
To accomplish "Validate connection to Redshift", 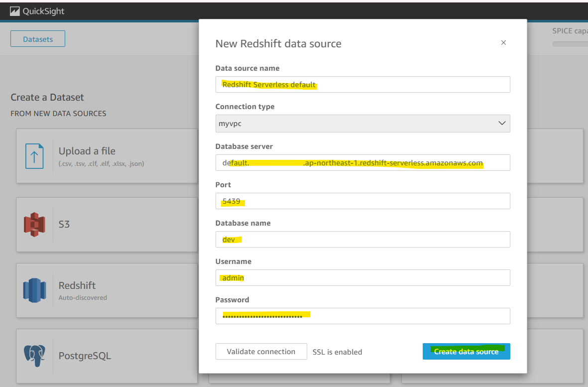I will coord(261,351).
